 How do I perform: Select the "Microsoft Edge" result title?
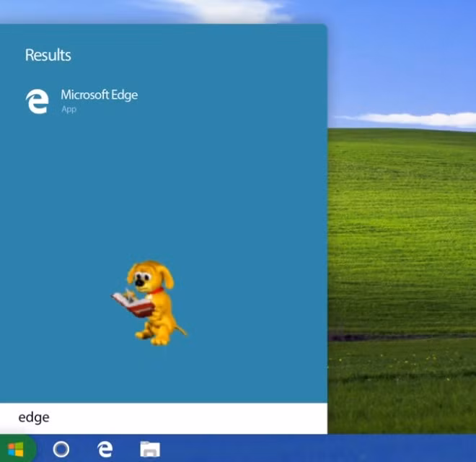coord(99,95)
